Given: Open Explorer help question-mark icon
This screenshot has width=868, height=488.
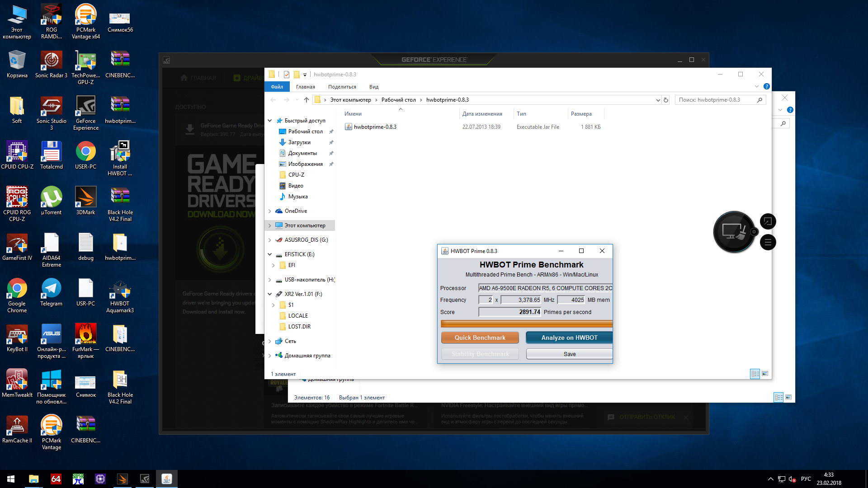Looking at the screenshot, I should (x=766, y=86).
